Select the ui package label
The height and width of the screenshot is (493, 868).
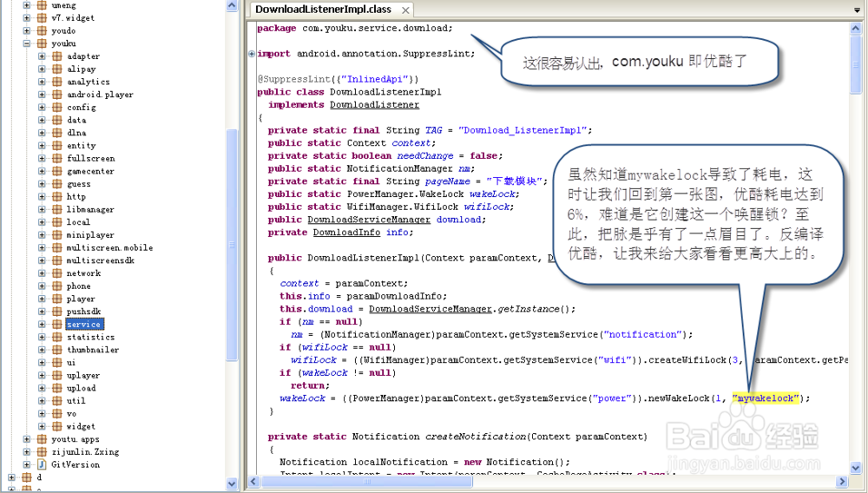pos(71,363)
